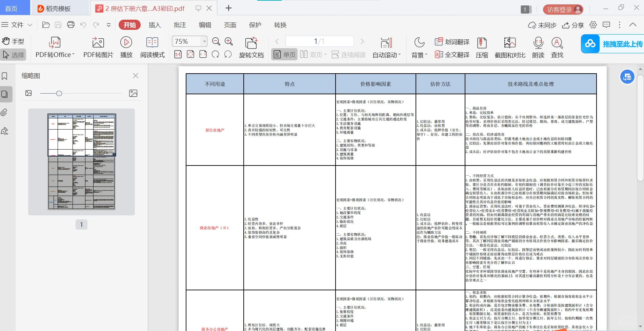Share the document with 分享
This screenshot has height=331, width=644.
click(x=573, y=25)
